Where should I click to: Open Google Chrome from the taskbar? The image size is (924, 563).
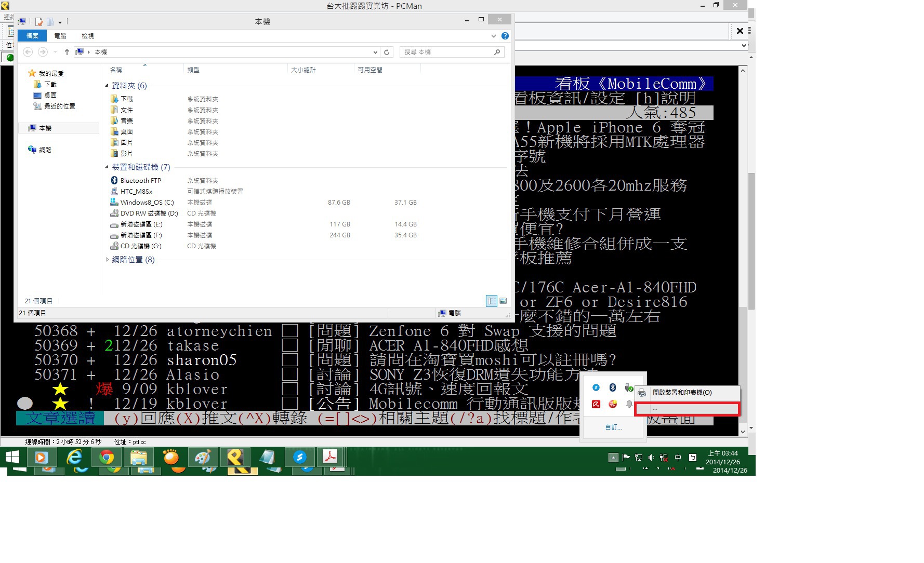click(107, 457)
